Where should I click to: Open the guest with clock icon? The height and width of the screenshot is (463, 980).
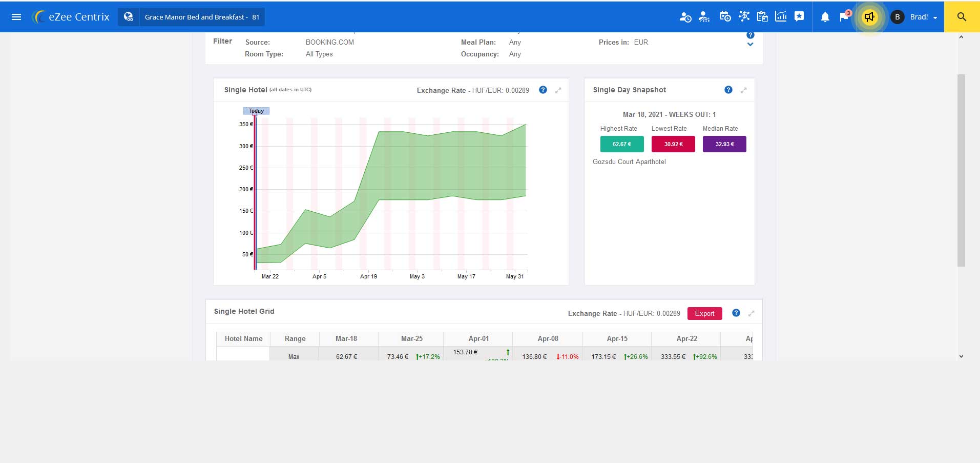[685, 17]
